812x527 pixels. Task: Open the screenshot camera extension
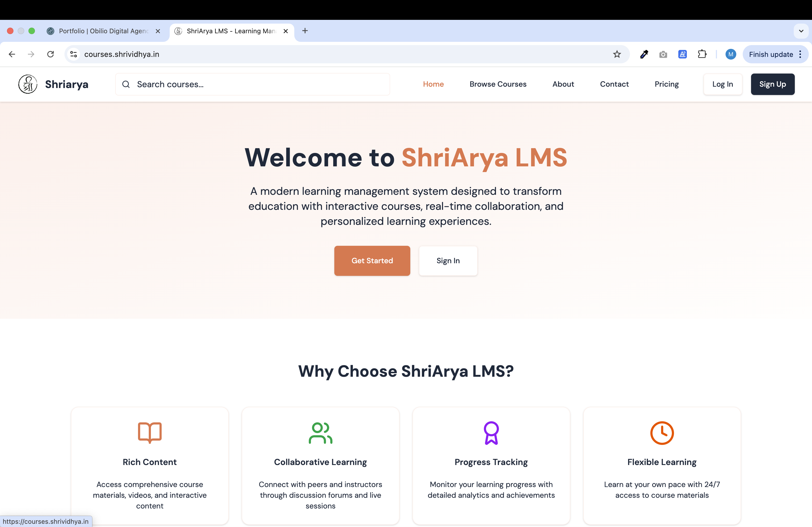click(x=663, y=54)
